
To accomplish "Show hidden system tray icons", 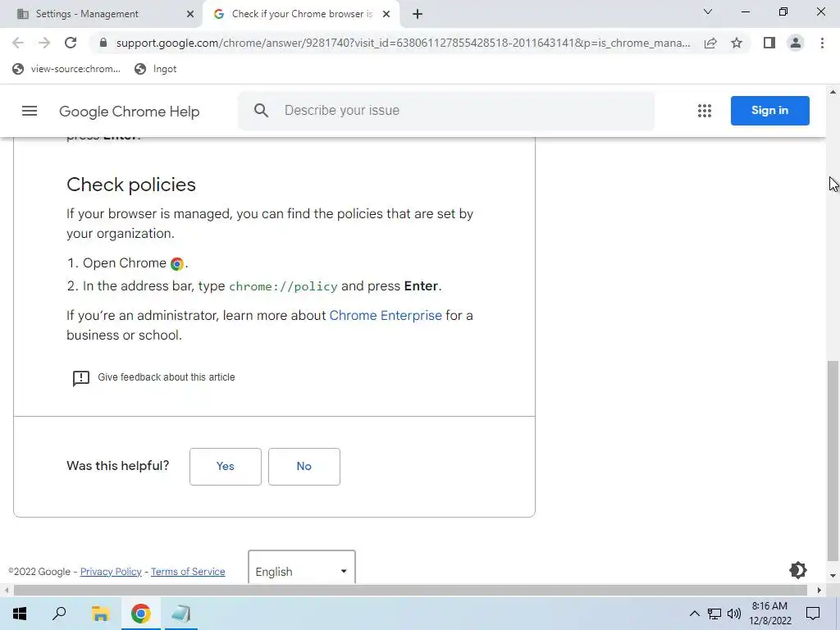I will 694,614.
